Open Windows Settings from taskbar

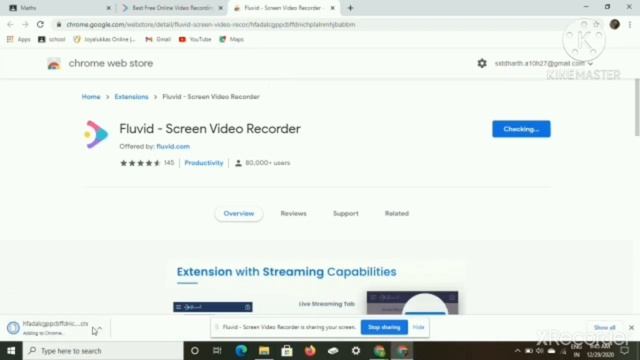(x=356, y=351)
